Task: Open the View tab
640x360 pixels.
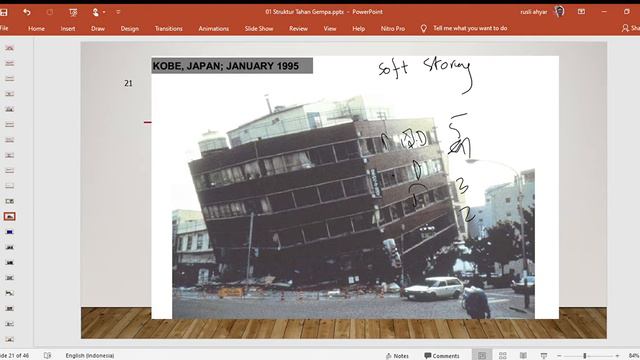Action: coord(330,29)
